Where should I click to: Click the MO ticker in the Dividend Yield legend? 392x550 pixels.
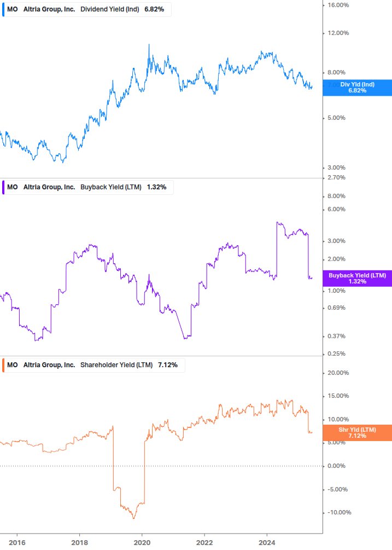pyautogui.click(x=12, y=9)
